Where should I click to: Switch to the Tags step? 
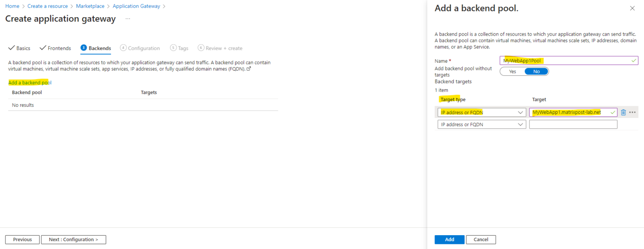179,48
